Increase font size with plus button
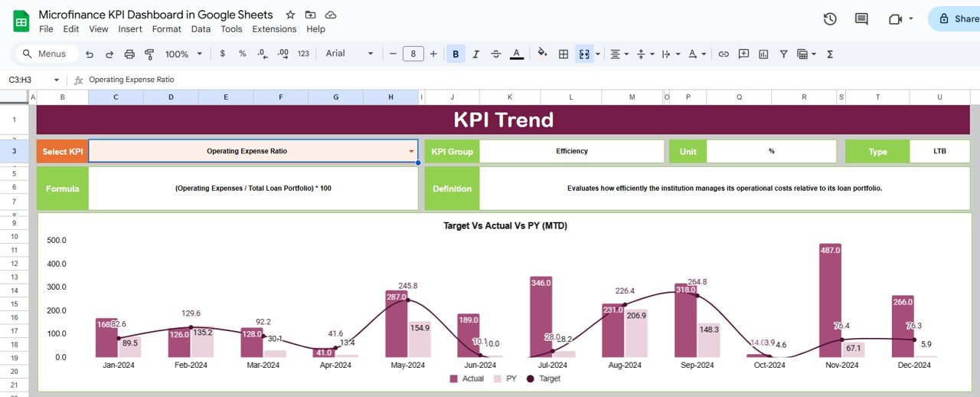The image size is (980, 397). [x=433, y=54]
